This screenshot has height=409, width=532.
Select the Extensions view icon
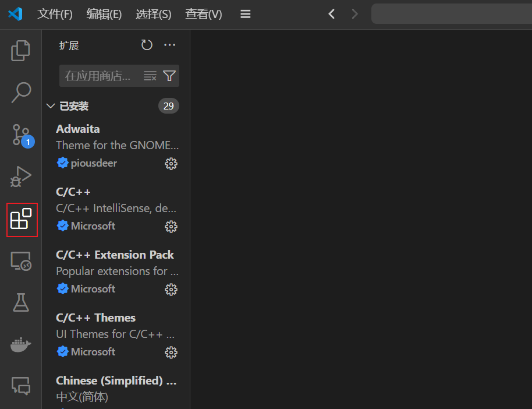click(22, 219)
